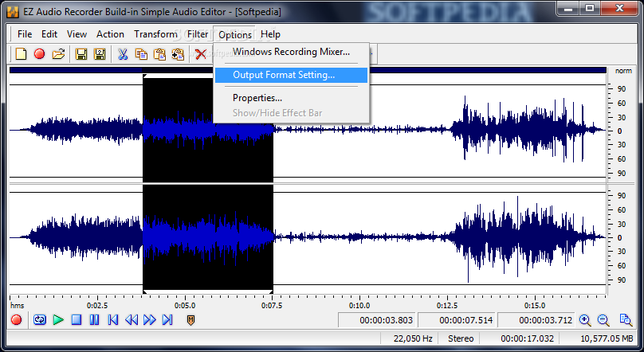644x352 pixels.
Task: Open an audio file from folder
Action: (58, 53)
